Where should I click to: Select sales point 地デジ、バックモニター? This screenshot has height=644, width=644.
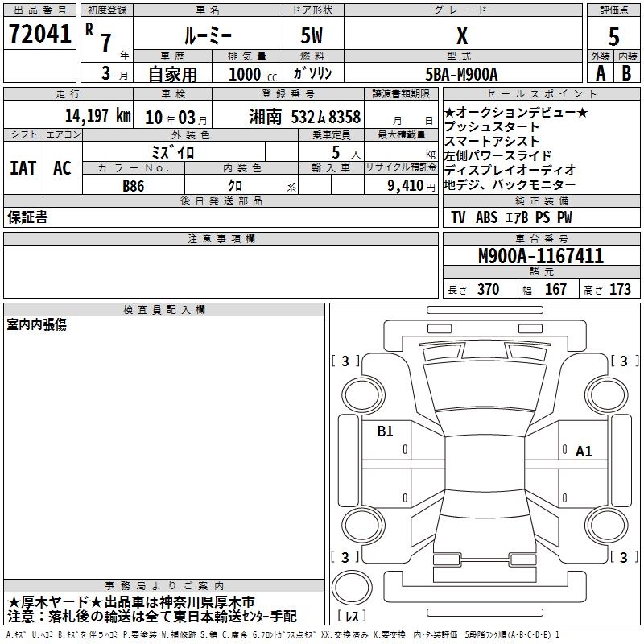[510, 185]
